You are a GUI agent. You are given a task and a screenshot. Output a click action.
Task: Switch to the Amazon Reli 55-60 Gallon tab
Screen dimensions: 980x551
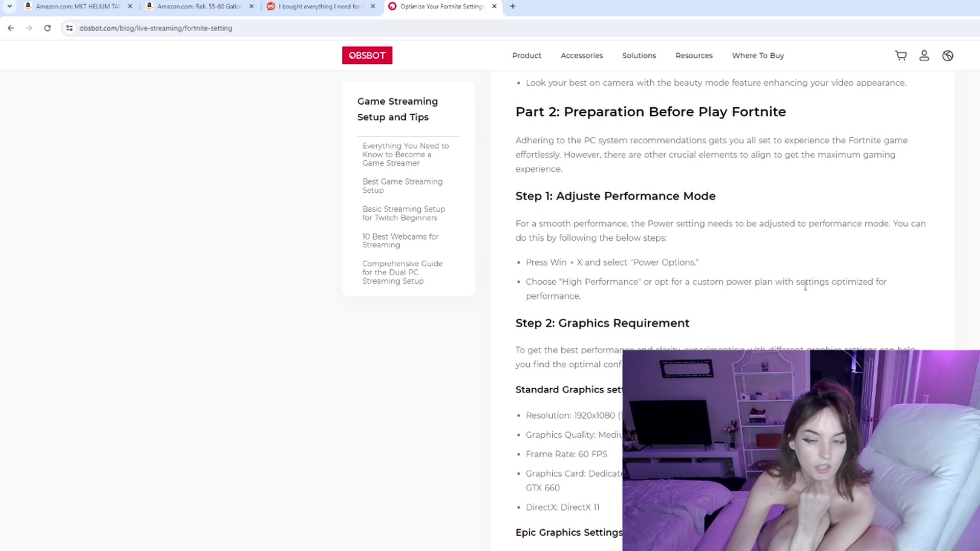coord(199,6)
